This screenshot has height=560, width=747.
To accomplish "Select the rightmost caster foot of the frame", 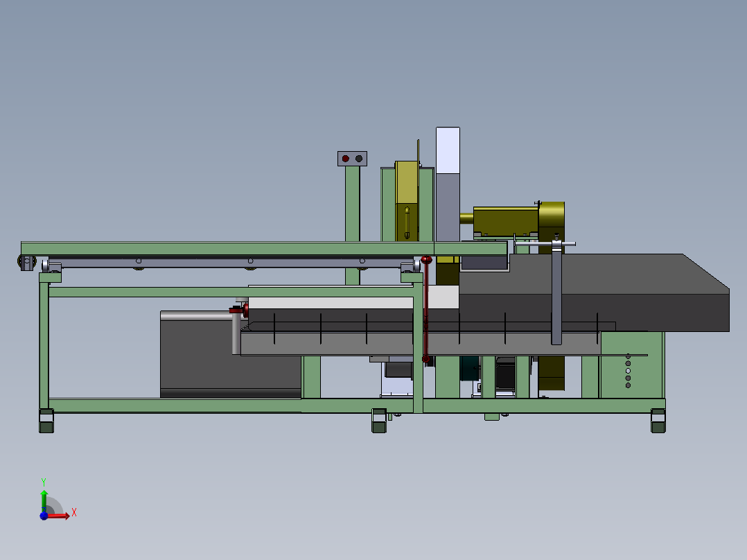I will (658, 421).
